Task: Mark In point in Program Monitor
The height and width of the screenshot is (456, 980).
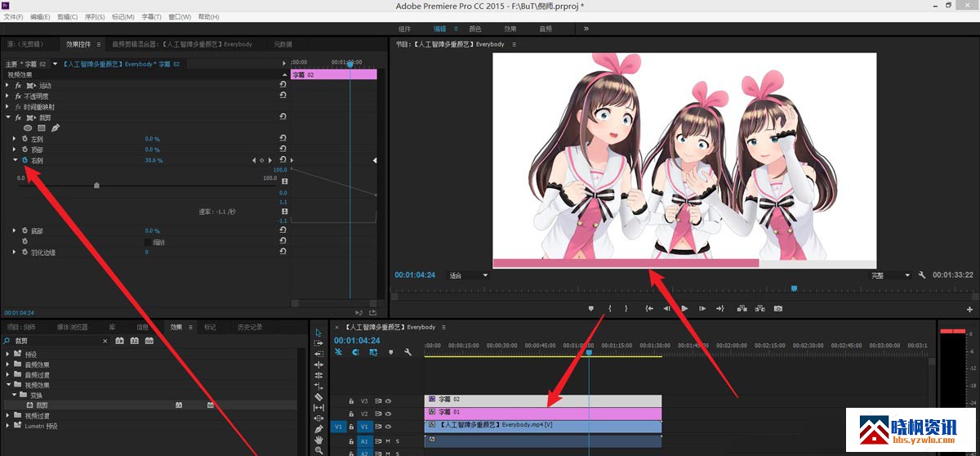Action: (x=609, y=308)
